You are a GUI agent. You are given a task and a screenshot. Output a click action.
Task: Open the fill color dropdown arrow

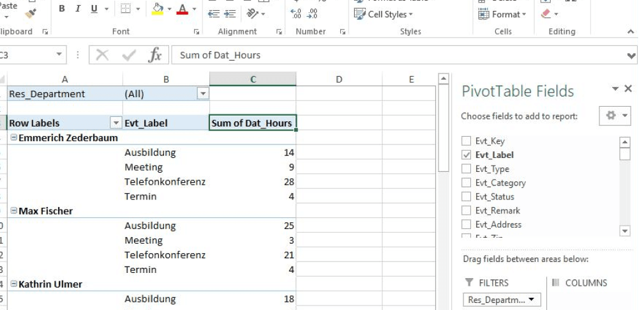(x=169, y=9)
